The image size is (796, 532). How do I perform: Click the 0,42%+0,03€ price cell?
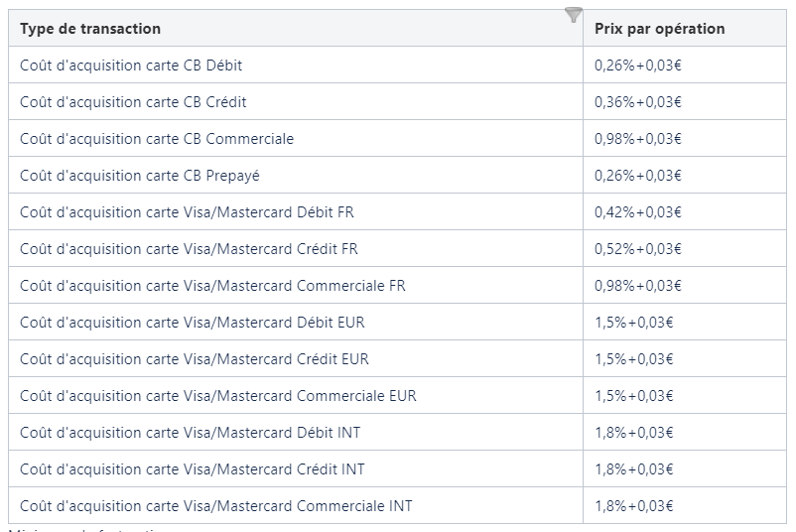638,212
